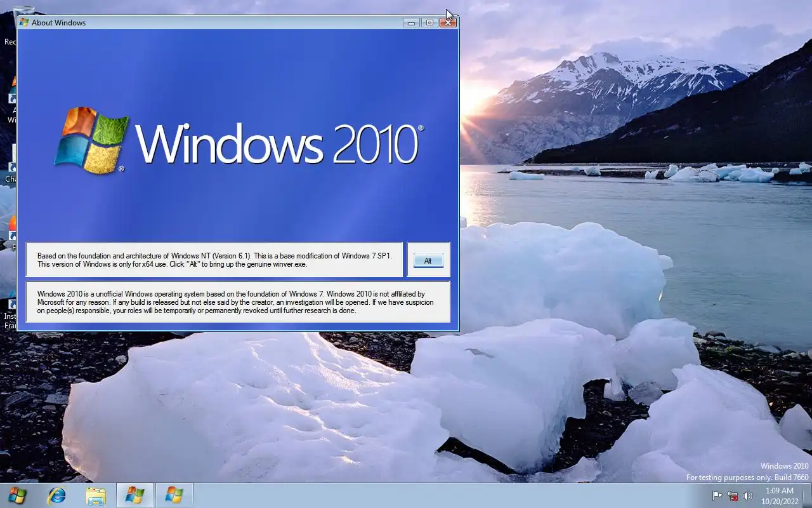Viewport: 812px width, 508px height.
Task: Open Windows Explorer folder on the taskbar
Action: pos(96,495)
